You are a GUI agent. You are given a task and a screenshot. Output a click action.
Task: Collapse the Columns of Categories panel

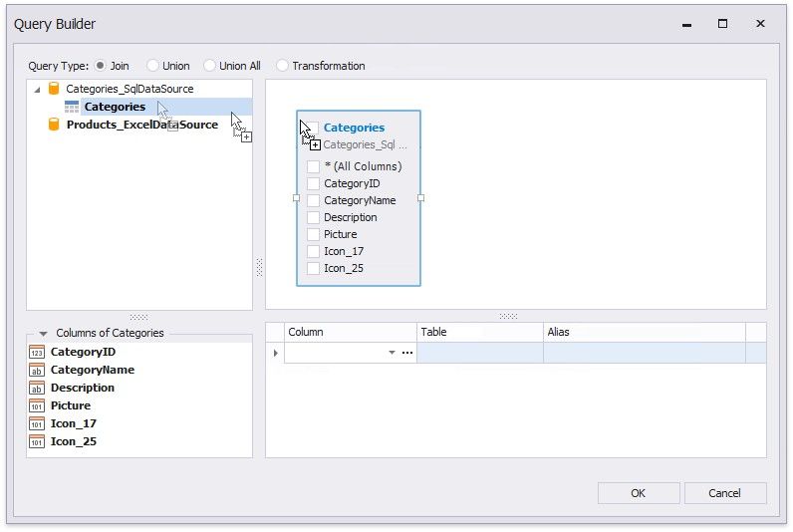43,334
